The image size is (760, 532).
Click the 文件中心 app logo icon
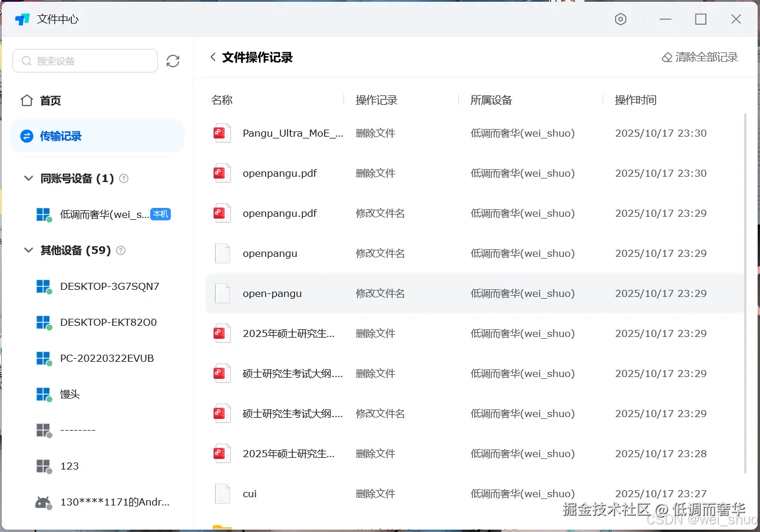tap(22, 18)
